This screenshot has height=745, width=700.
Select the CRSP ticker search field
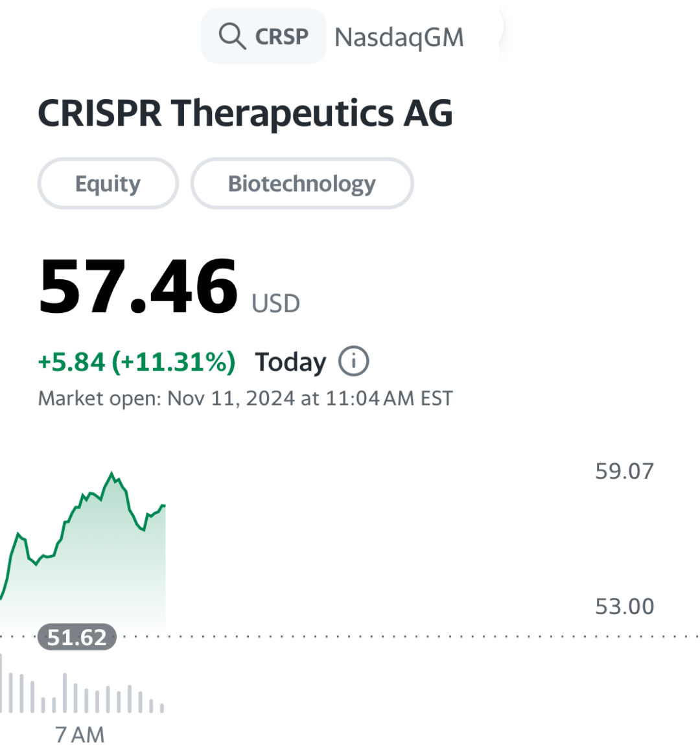tap(264, 36)
